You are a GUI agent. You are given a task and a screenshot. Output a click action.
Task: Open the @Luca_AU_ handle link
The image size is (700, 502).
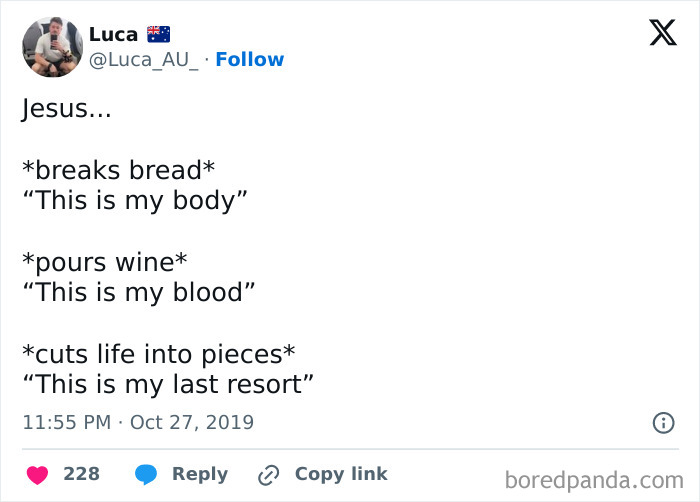pyautogui.click(x=144, y=60)
